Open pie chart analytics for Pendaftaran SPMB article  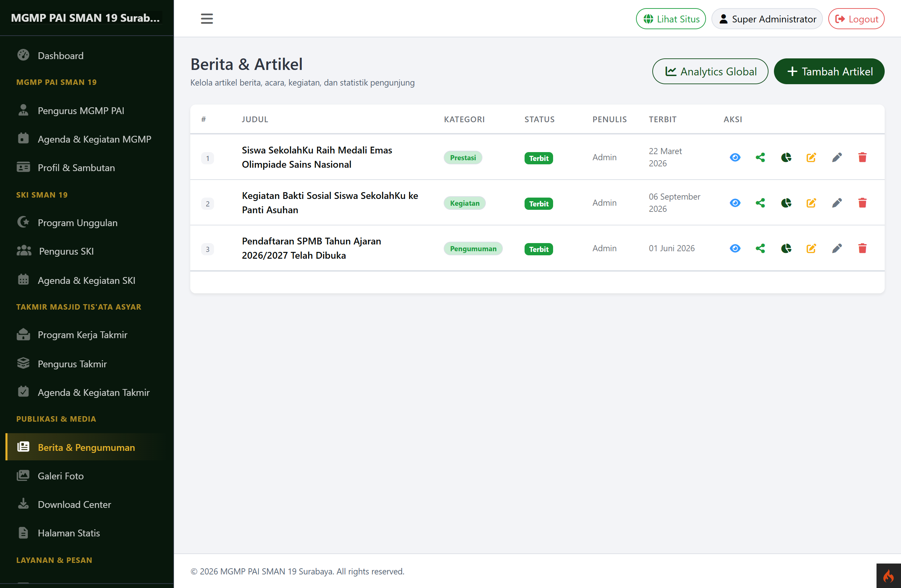tap(786, 248)
